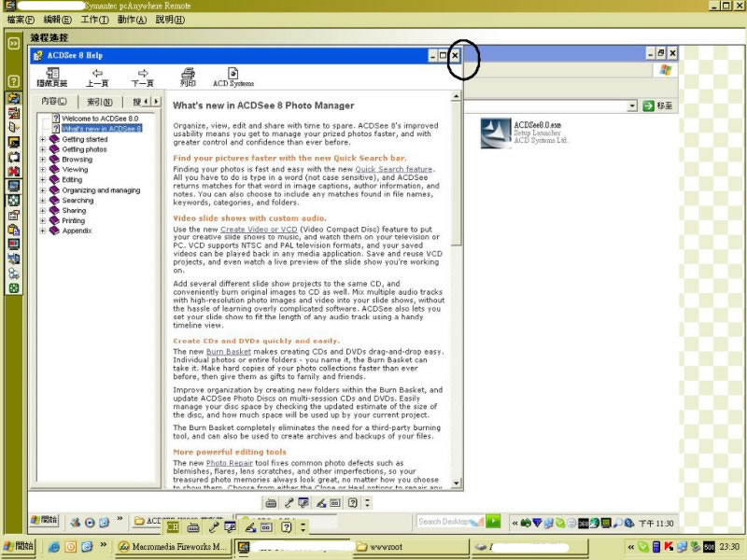Open address dropdown in background window
This screenshot has height=560, width=747.
point(632,105)
